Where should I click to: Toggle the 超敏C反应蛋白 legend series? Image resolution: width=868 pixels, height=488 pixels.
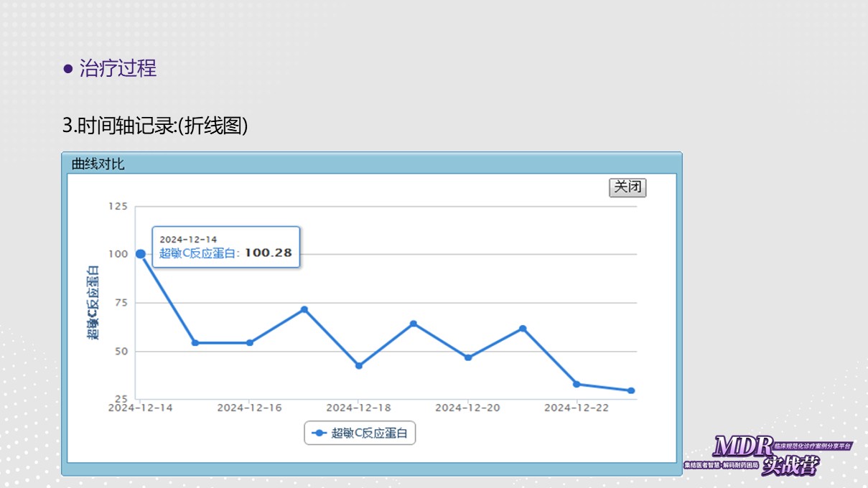(x=360, y=433)
